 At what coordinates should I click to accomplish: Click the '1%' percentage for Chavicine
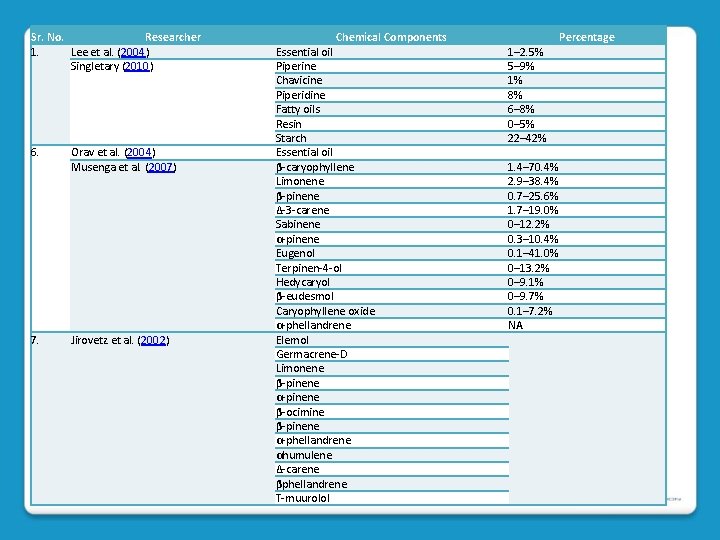click(x=515, y=80)
